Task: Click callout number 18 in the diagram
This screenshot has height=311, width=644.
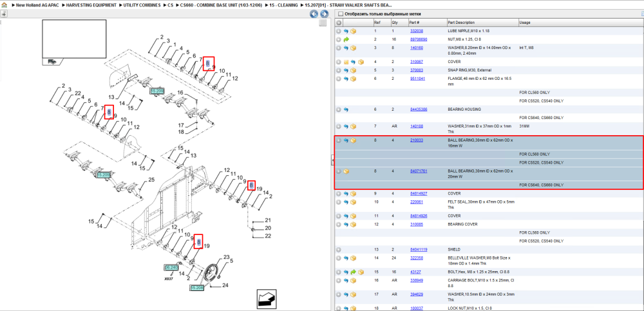Action: pyautogui.click(x=181, y=132)
